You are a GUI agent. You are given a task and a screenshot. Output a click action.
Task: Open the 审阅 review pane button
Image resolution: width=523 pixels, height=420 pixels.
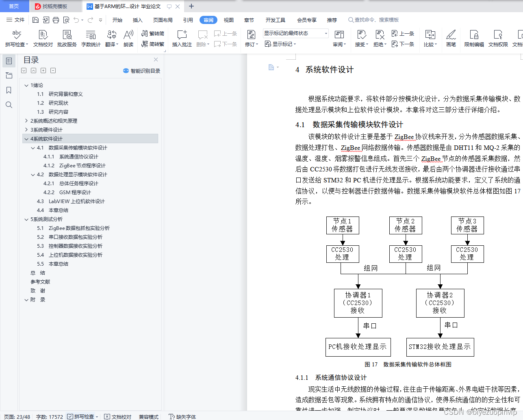[339, 39]
